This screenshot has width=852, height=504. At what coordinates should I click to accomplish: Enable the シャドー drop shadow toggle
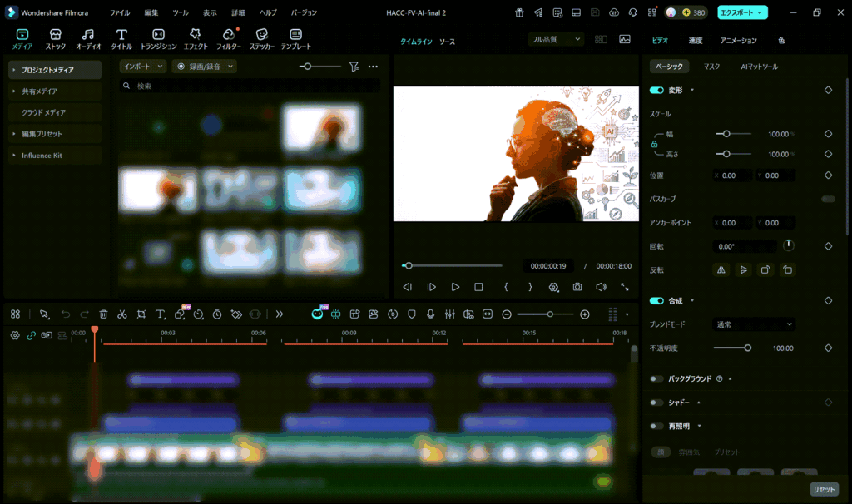[x=656, y=403]
